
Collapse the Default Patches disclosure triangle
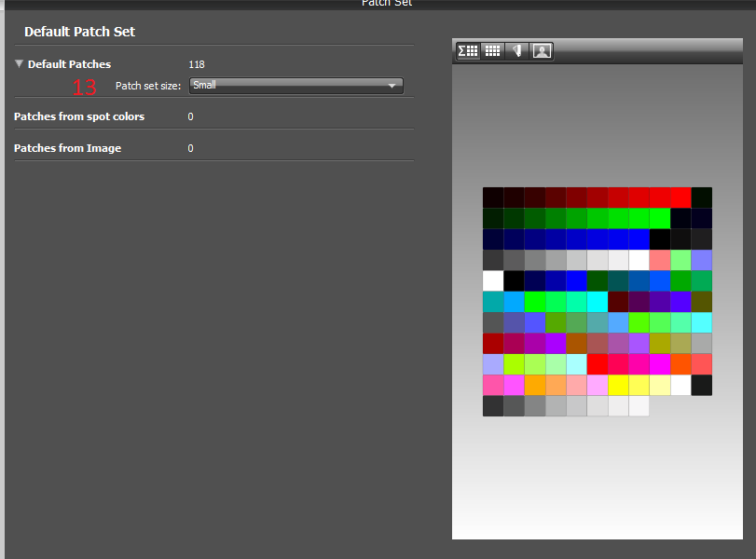click(20, 64)
